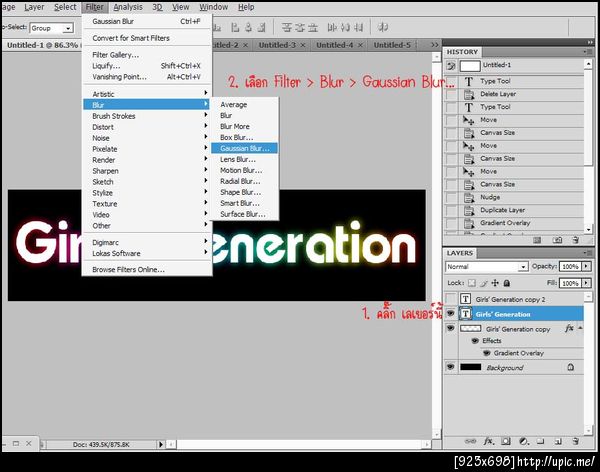This screenshot has height=472, width=600.
Task: Create new snapshot in History panel
Action: pyautogui.click(x=557, y=240)
